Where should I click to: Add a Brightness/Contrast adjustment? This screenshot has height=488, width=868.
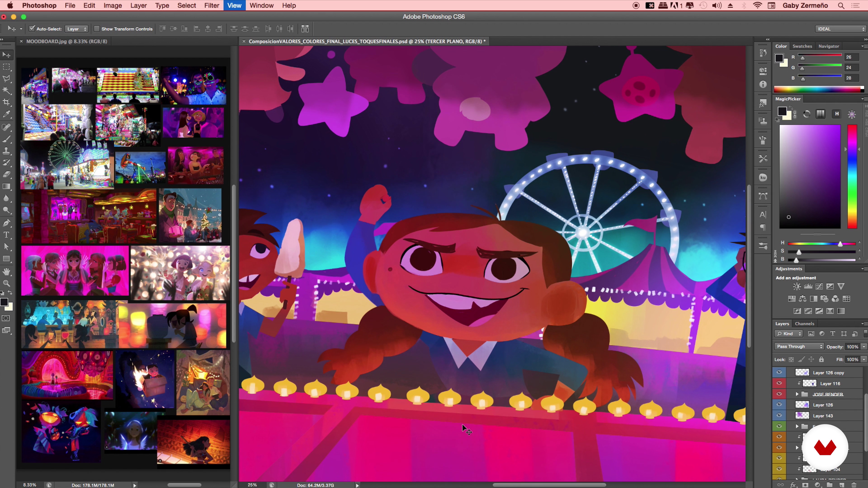tap(797, 286)
